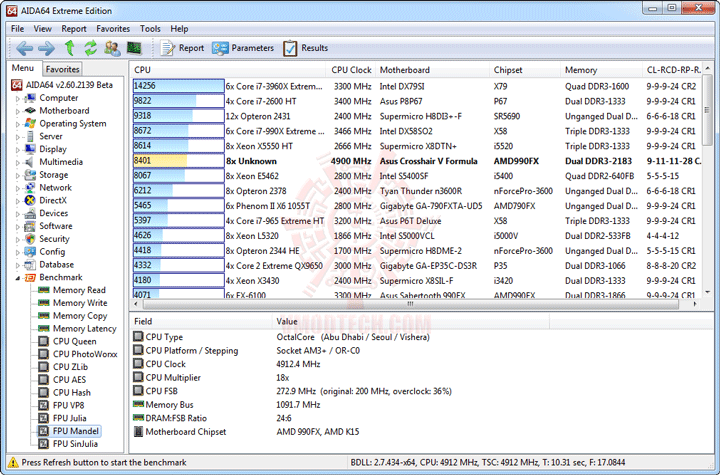Click the green up arrow toolbar icon
Screen dimensions: 720x475
(69, 48)
